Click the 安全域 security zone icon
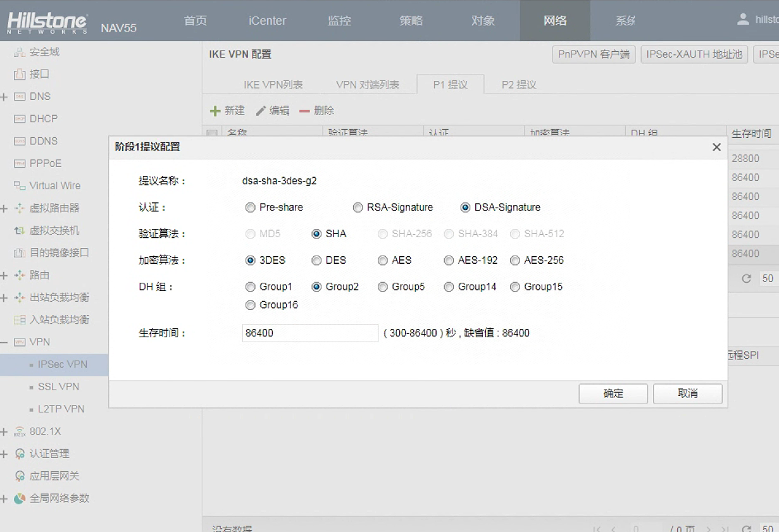This screenshot has height=532, width=779. point(20,52)
